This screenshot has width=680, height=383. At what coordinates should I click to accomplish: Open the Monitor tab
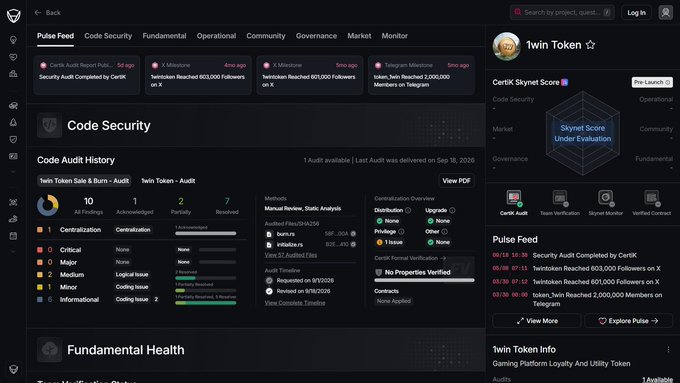pyautogui.click(x=395, y=36)
